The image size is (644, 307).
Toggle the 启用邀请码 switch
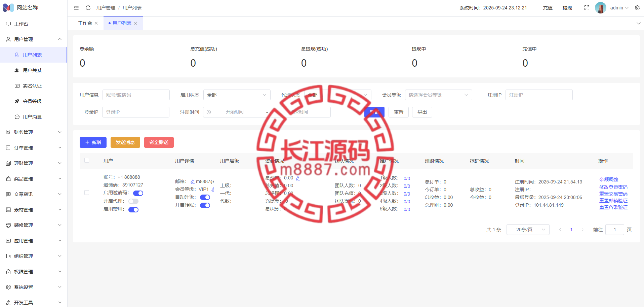[x=138, y=193]
